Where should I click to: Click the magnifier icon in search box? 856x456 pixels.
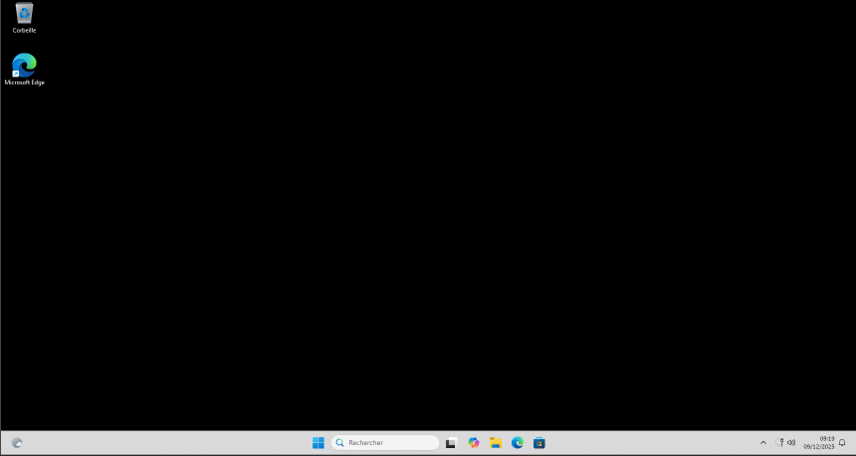(340, 443)
